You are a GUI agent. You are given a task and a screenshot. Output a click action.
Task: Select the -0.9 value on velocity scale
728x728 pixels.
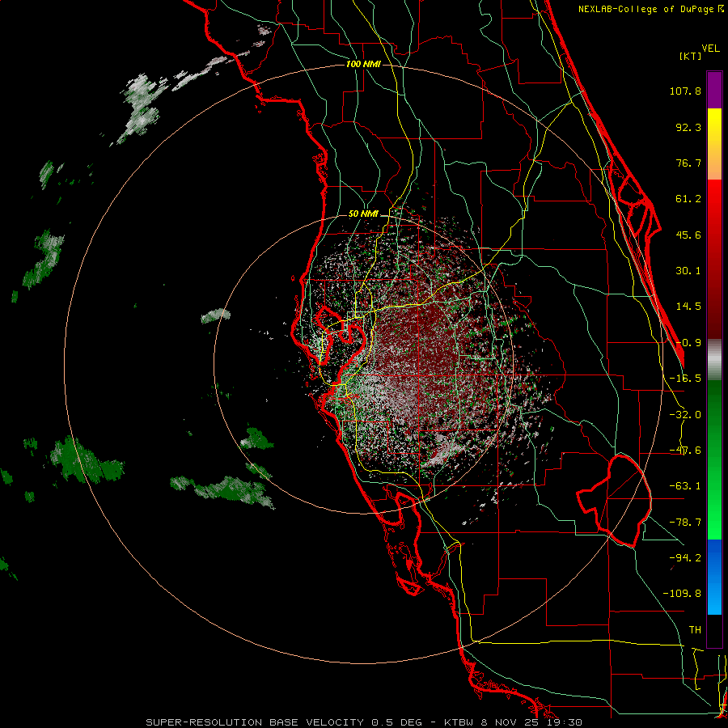(688, 343)
